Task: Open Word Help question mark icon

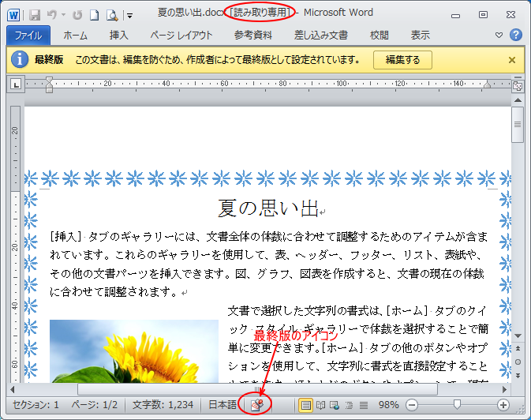Action: 516,35
